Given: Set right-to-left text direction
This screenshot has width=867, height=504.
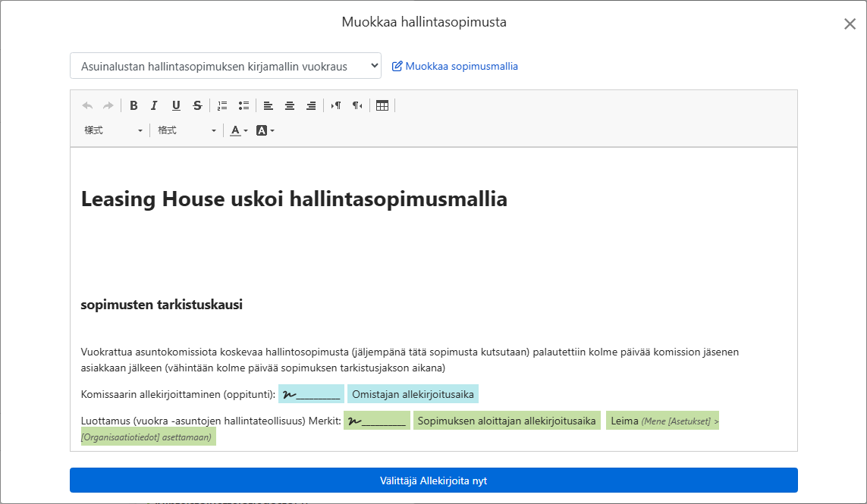Looking at the screenshot, I should point(357,105).
